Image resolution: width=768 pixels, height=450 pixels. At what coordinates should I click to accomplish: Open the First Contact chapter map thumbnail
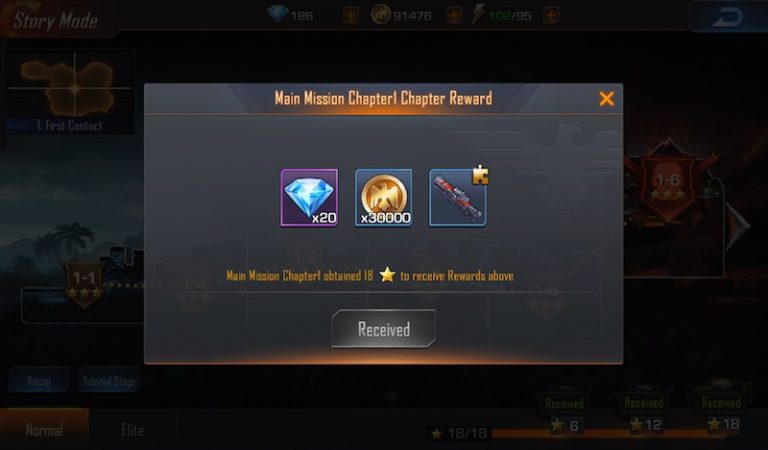pos(70,92)
